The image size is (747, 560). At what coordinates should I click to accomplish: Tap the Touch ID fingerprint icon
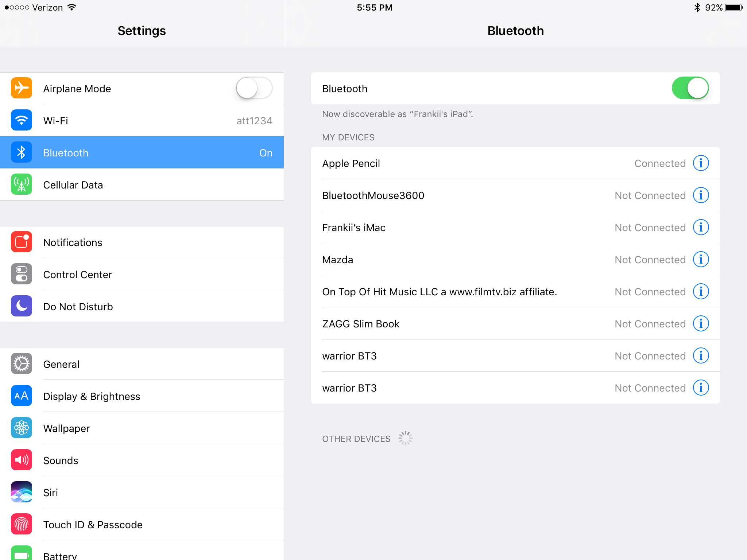(x=22, y=524)
